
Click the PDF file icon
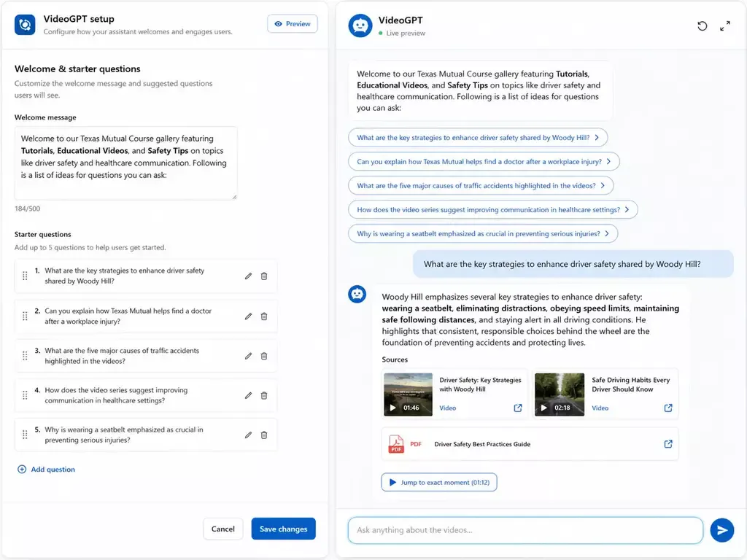tap(396, 444)
